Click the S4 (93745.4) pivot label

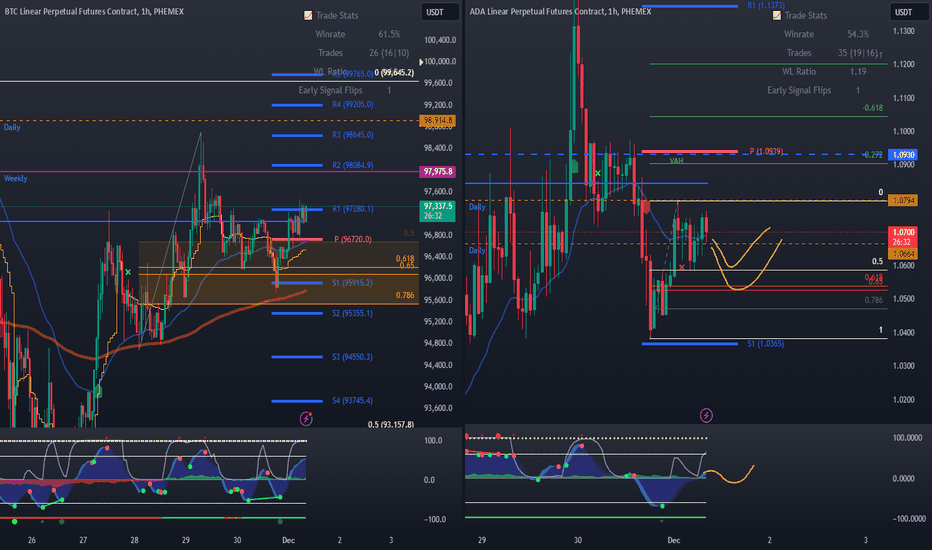tap(352, 401)
